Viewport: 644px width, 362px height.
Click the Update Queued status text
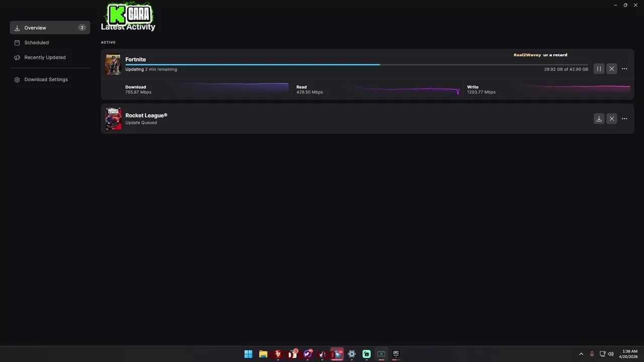[x=141, y=123]
